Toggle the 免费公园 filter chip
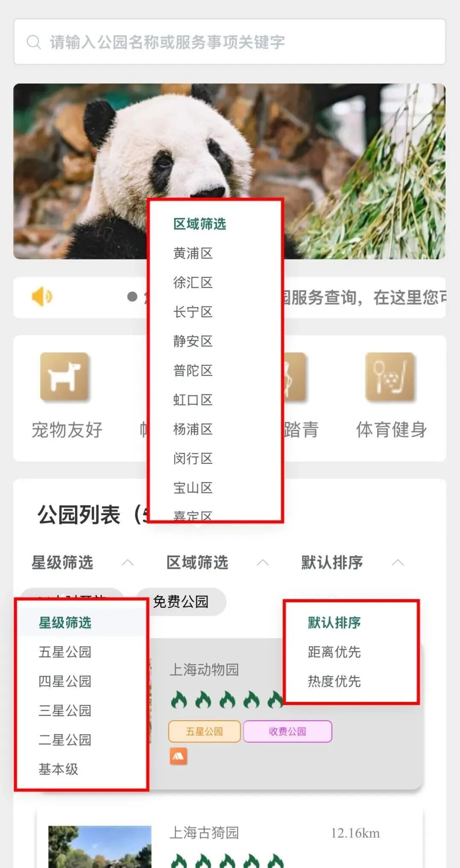 [181, 602]
